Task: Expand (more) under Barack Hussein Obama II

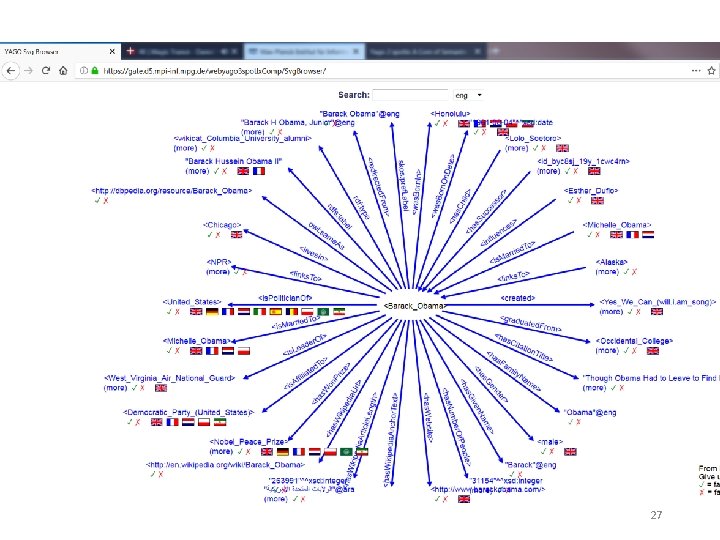Action: 197,171
